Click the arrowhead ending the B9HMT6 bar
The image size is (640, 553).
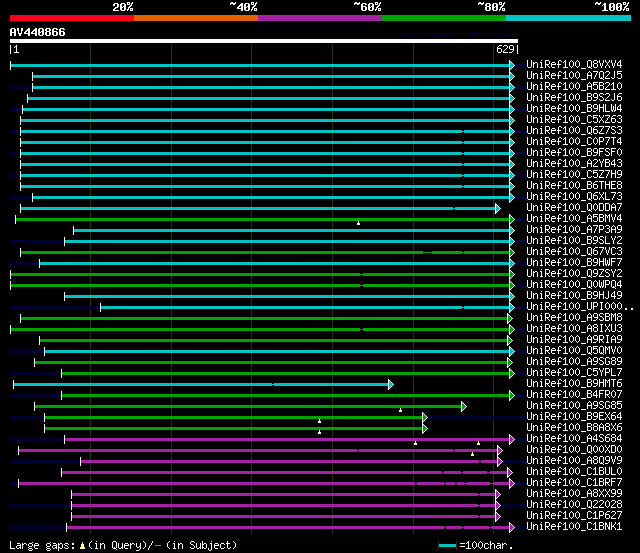(391, 384)
